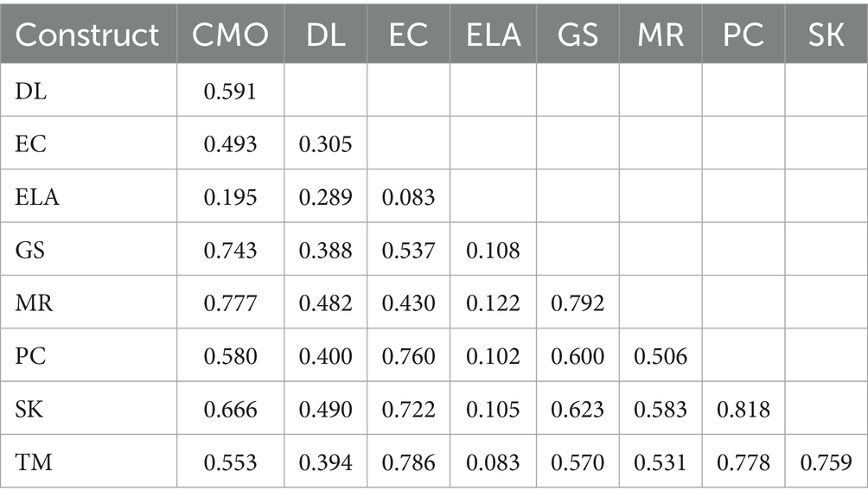Select the CMO column header
The image size is (868, 503).
coord(230,35)
